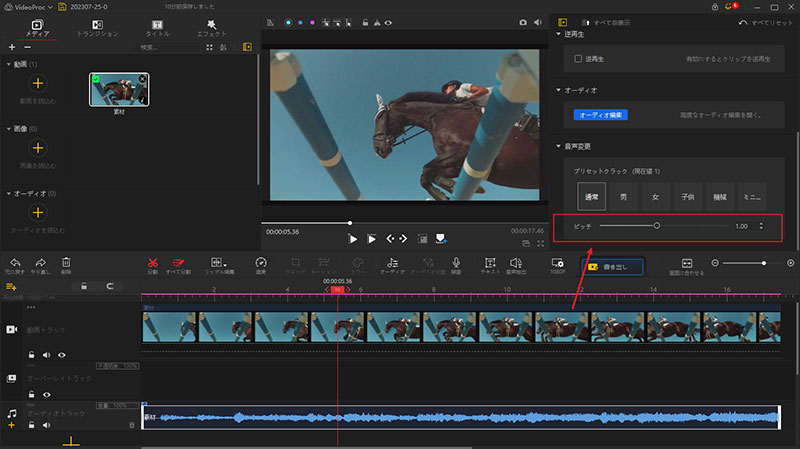The image size is (800, 449).
Task: Switch to the Effect (エフェクト) tab
Action: tap(211, 28)
